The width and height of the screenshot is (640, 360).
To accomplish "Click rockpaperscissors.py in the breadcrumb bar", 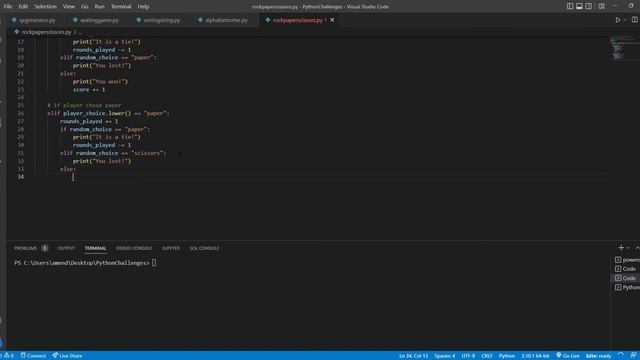I will (x=47, y=32).
